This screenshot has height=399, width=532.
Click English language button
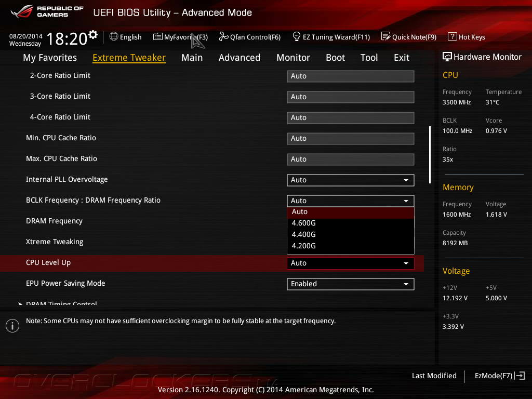click(x=126, y=37)
